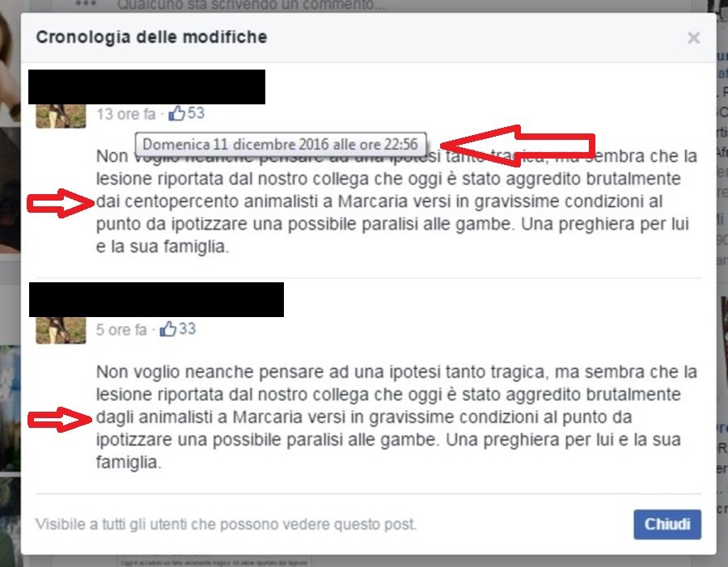Click the 'Visibile a tutti gli utenti' footer note

pos(226,524)
